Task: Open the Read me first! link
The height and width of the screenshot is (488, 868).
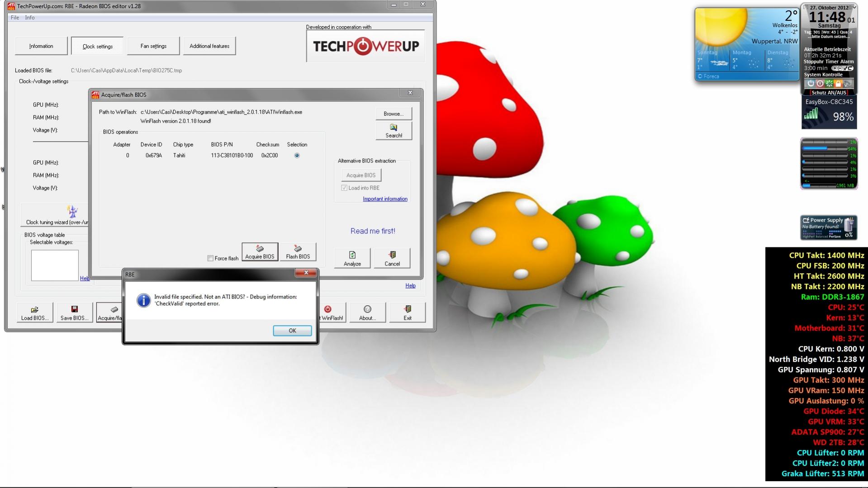Action: [x=373, y=231]
